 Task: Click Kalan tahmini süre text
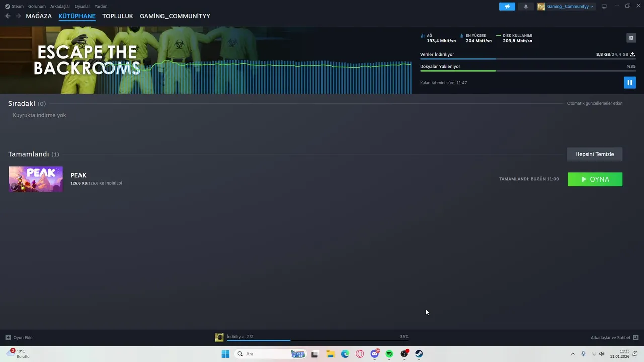tap(444, 83)
